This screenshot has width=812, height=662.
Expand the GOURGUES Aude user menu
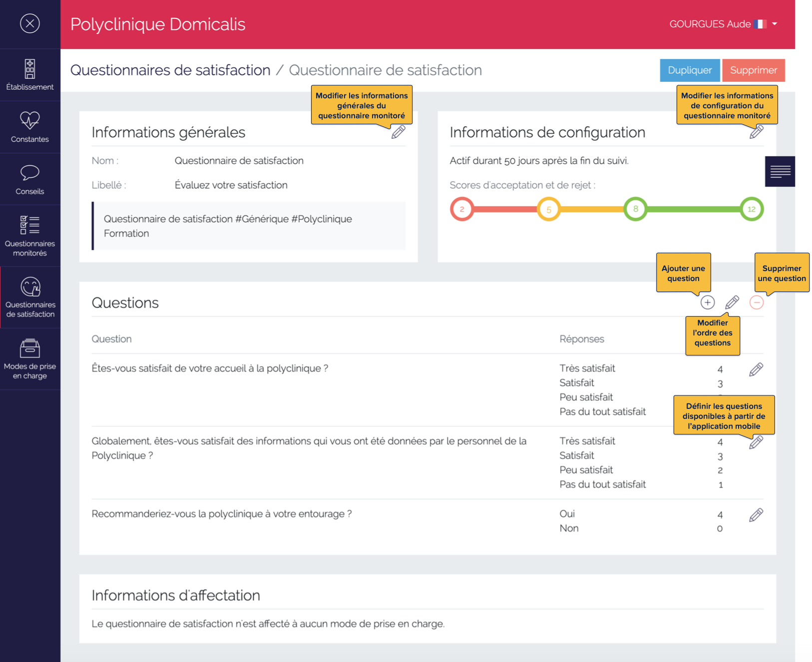coord(724,23)
